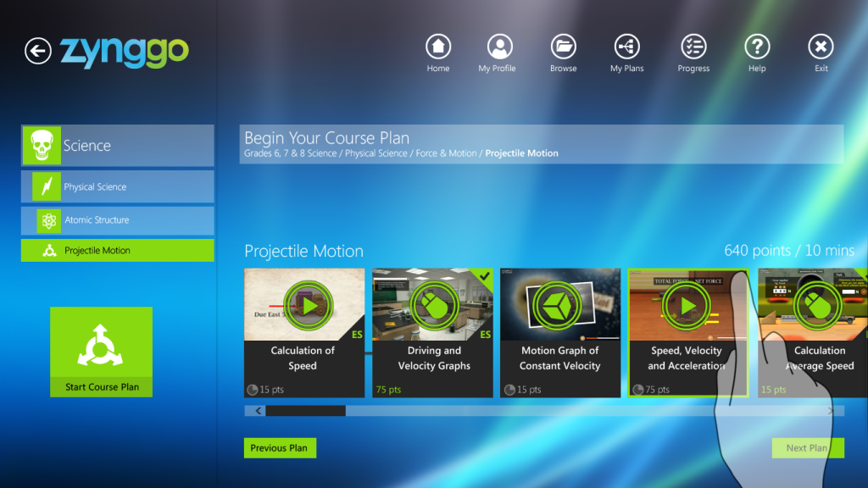Go to Home in the top navigation
This screenshot has width=868, height=488.
click(x=438, y=53)
